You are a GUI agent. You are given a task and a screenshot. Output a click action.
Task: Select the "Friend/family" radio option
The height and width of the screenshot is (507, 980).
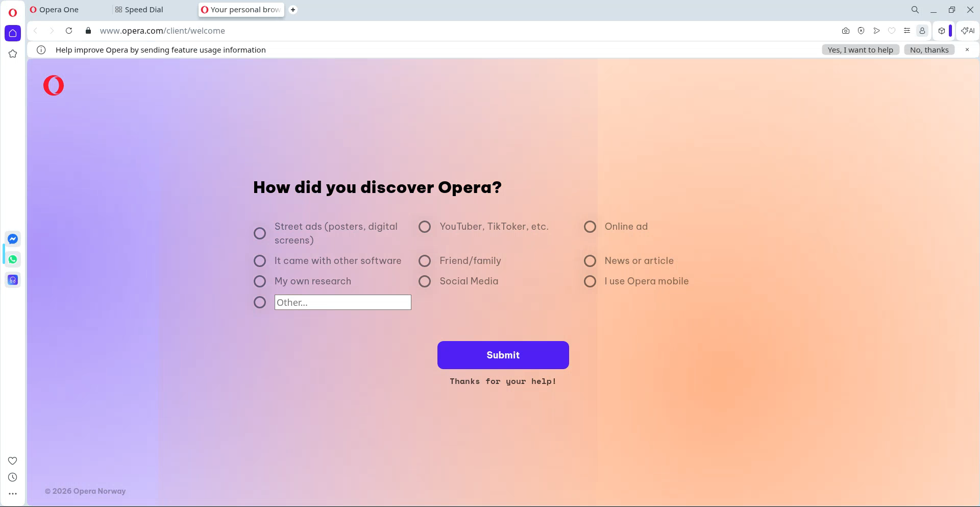click(425, 261)
